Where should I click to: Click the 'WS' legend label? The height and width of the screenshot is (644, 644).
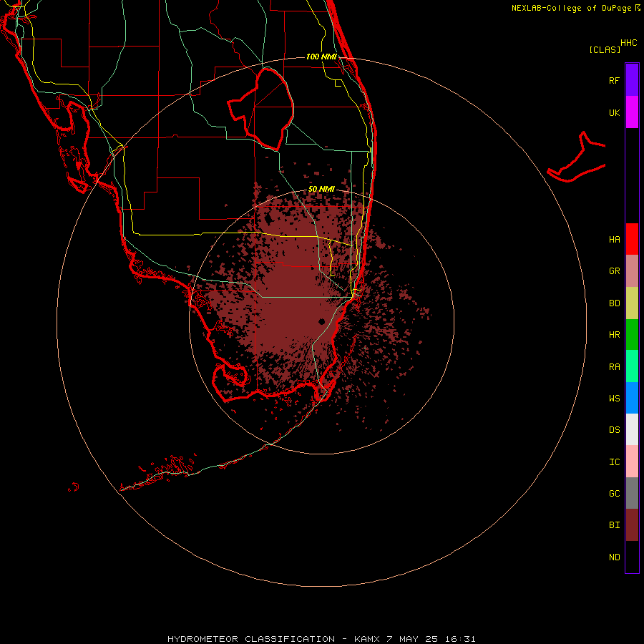coord(614,398)
